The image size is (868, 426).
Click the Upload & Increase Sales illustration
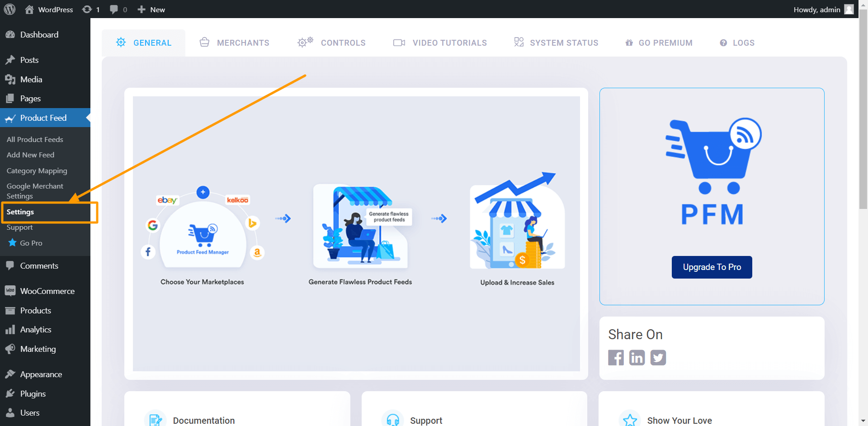tap(517, 221)
